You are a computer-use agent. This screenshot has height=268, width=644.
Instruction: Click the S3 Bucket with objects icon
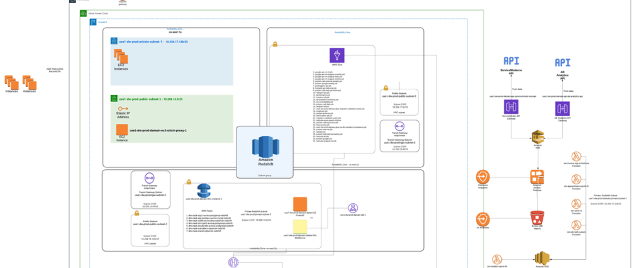coord(537,218)
